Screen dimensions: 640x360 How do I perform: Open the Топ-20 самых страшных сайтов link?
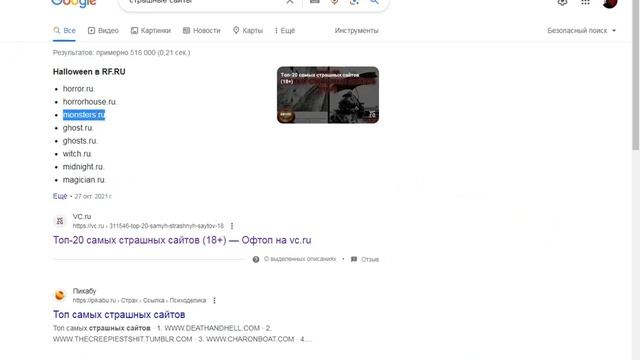click(x=182, y=240)
